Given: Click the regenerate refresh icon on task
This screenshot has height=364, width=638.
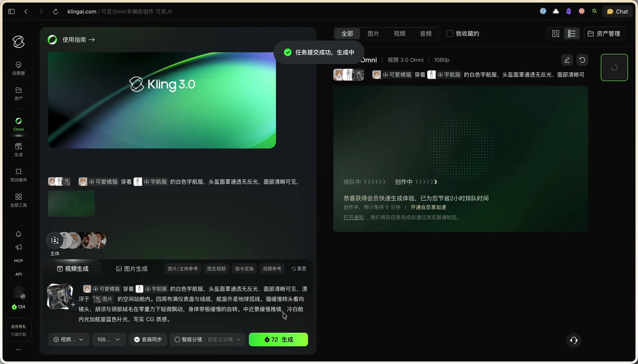Looking at the screenshot, I should 582,60.
